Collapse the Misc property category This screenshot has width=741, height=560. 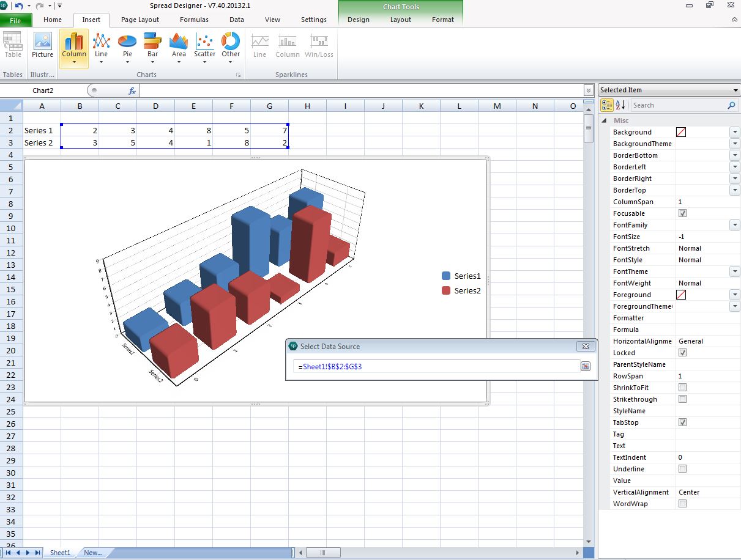pos(605,120)
